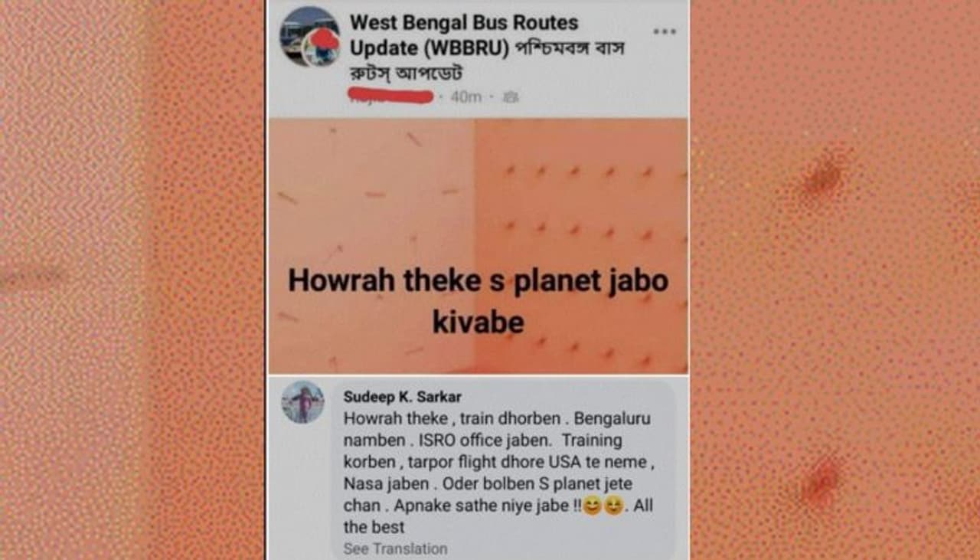Viewport: 980px width, 560px height.
Task: Click the second laughing emoji in comment
Action: (613, 506)
